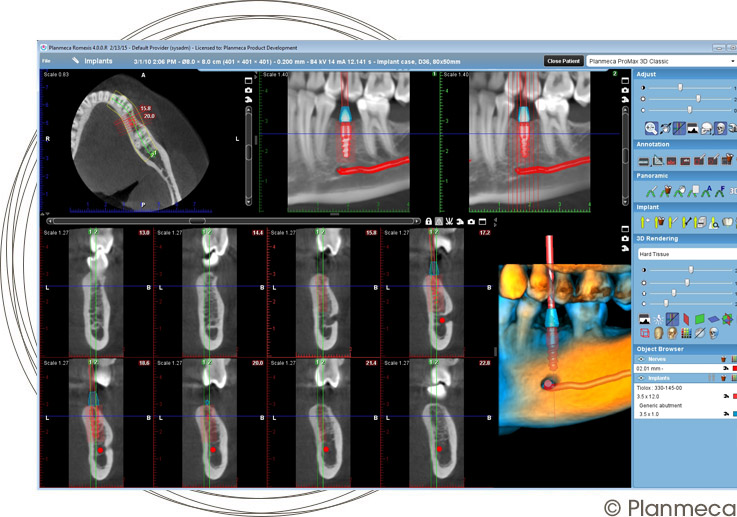Image resolution: width=737 pixels, height=517 pixels.
Task: Click the vertical scrollbar beside the axial view
Action: point(249,155)
